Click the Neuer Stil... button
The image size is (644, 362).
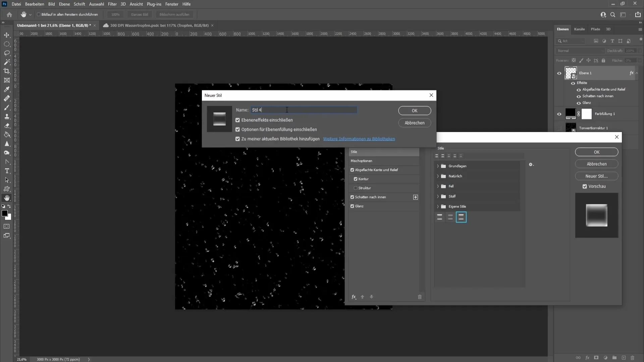coord(596,176)
